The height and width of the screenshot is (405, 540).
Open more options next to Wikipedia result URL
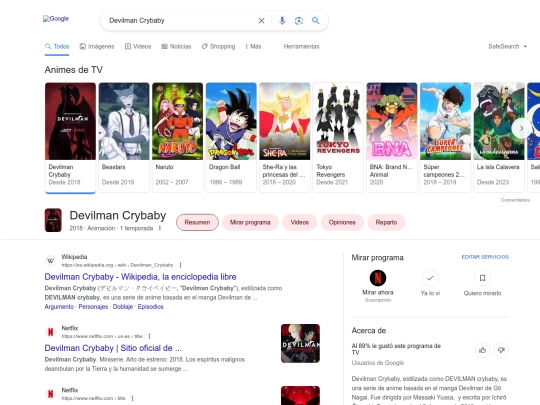click(180, 265)
